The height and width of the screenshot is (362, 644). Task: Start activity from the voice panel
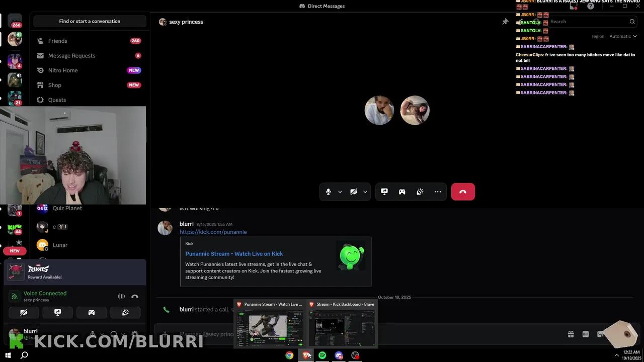(x=92, y=312)
